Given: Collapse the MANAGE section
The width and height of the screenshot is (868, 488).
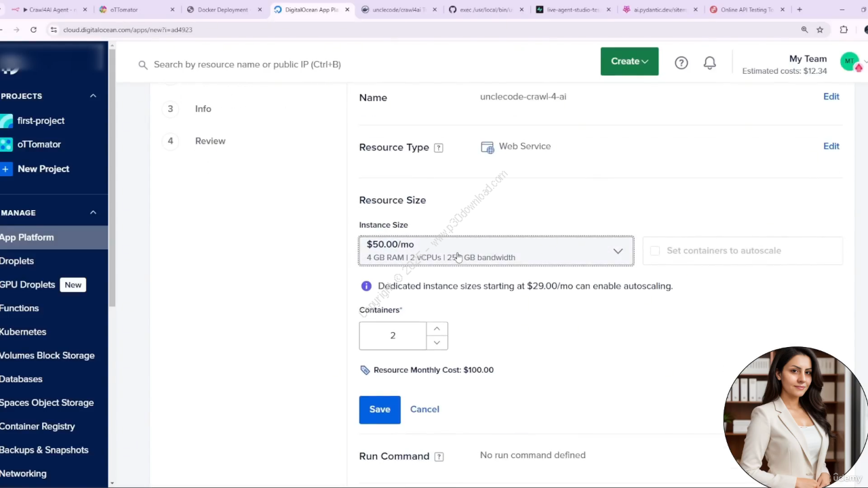Looking at the screenshot, I should [93, 212].
